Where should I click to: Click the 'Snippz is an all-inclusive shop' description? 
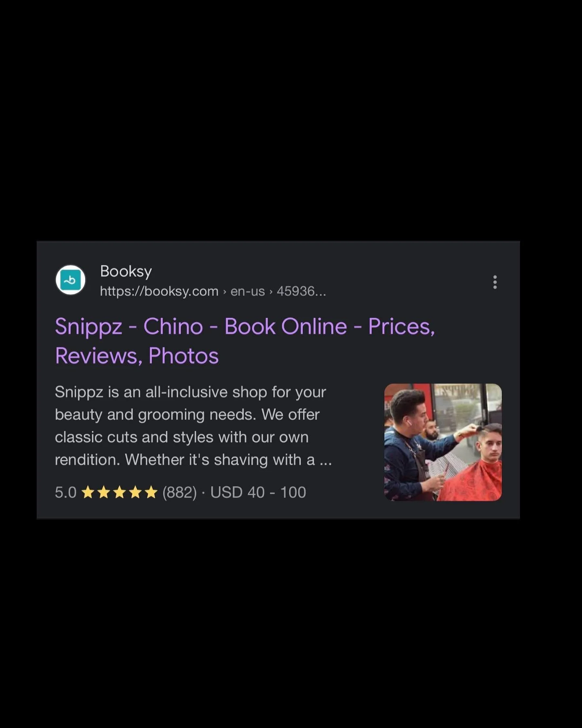(193, 426)
